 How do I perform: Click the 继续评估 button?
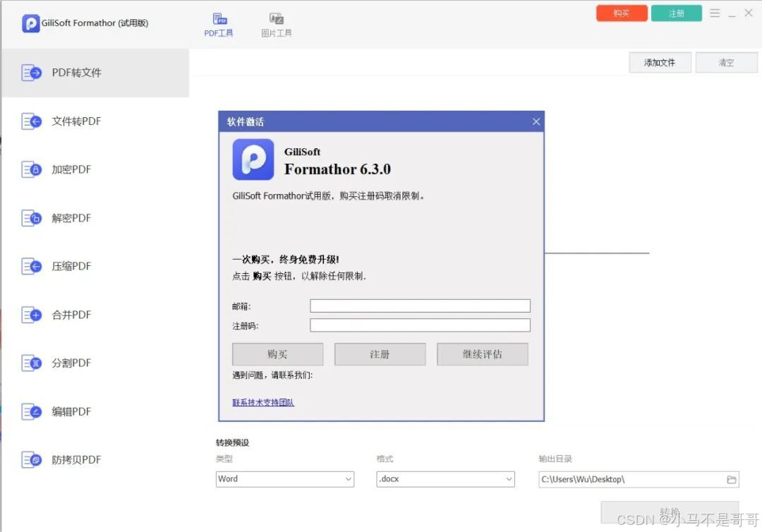coord(483,354)
